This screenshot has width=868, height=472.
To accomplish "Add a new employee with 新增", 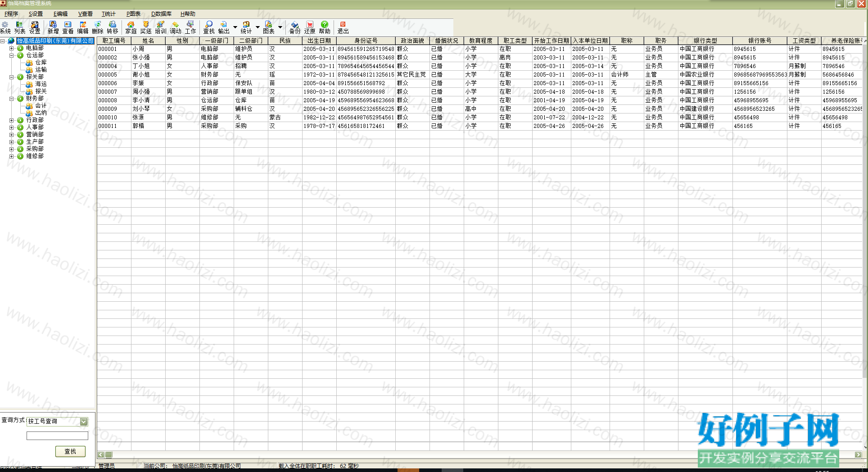I will pos(53,27).
